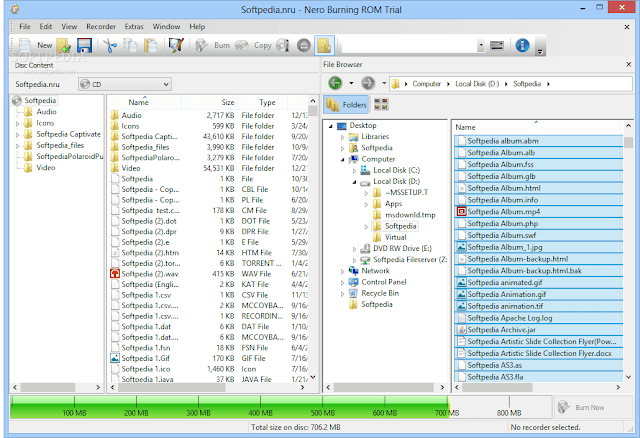Select Softpedia Album.mp4 file
The image size is (640, 438).
point(538,211)
